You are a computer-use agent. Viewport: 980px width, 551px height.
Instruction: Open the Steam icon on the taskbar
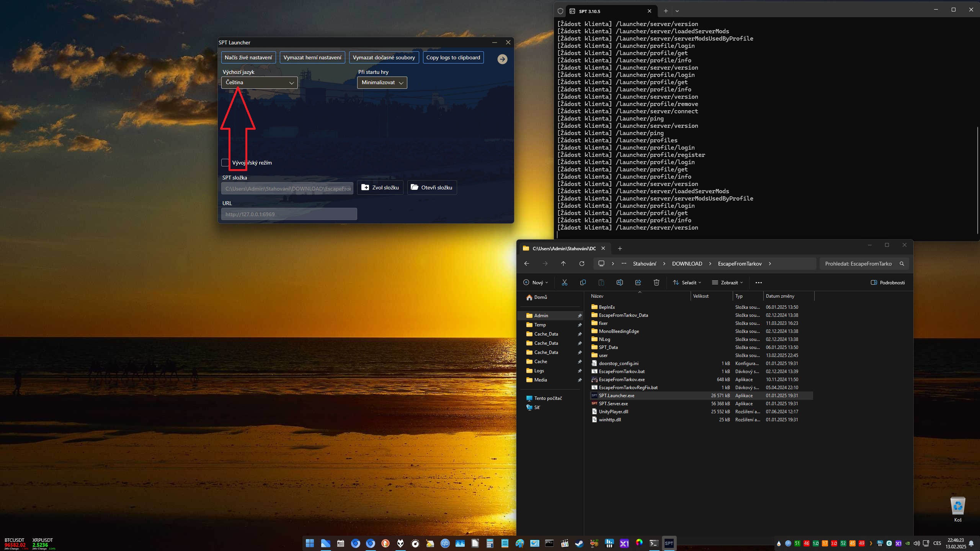(579, 543)
